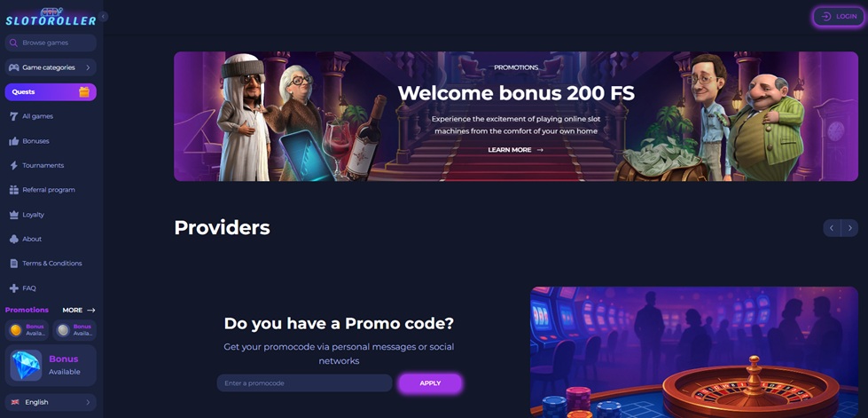Expand the Game categories menu
This screenshot has width=868, height=418.
click(51, 67)
